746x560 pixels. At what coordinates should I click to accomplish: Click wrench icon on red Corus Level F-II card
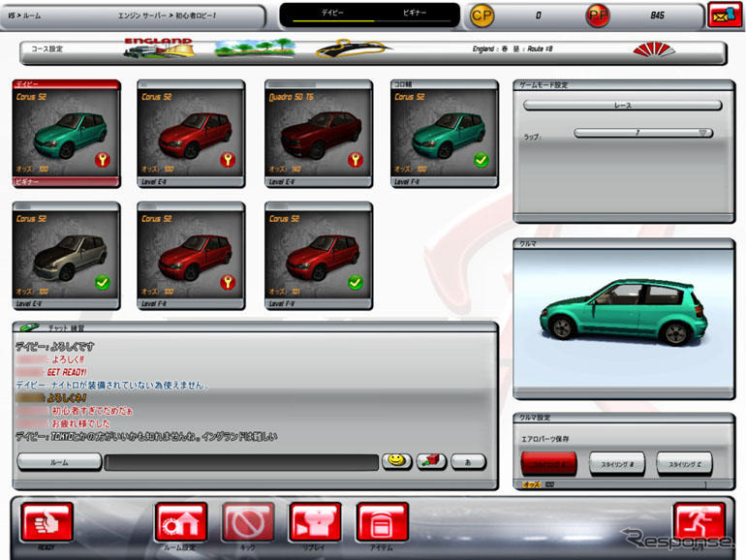click(228, 282)
